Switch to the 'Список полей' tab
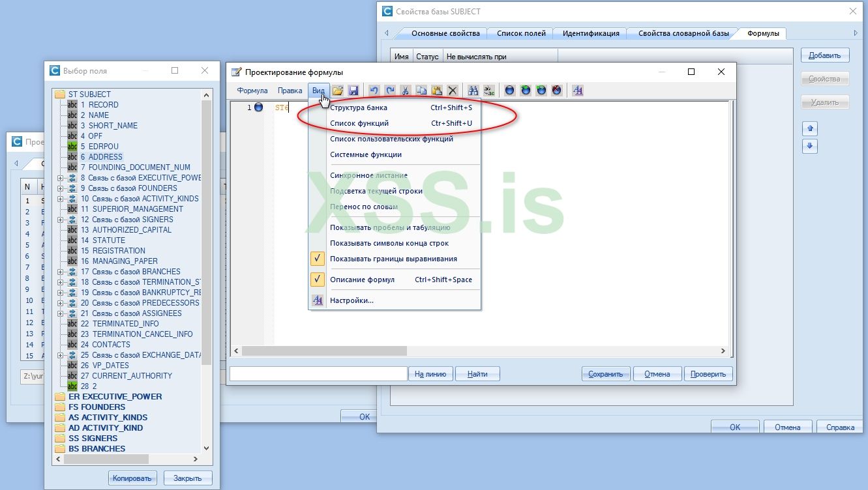 point(521,33)
